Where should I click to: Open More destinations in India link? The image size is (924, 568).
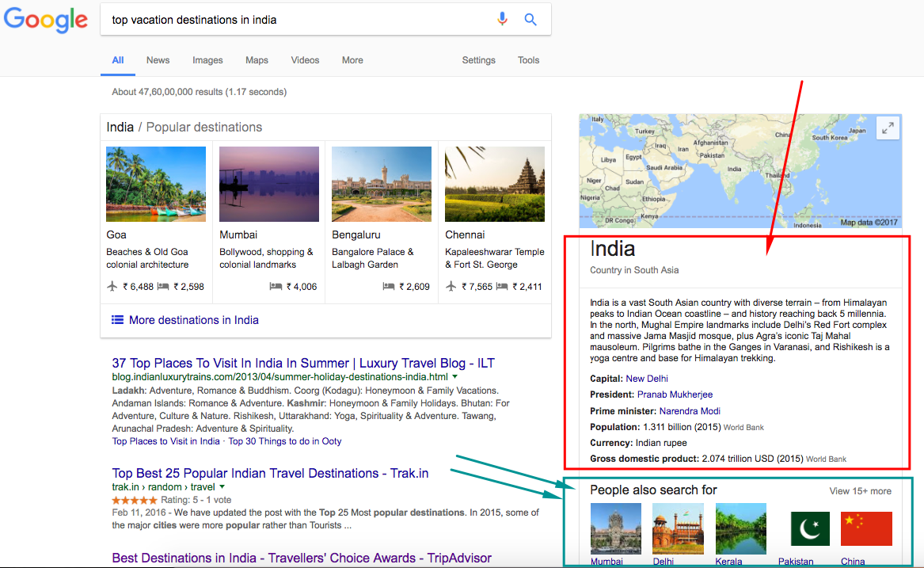pos(193,320)
